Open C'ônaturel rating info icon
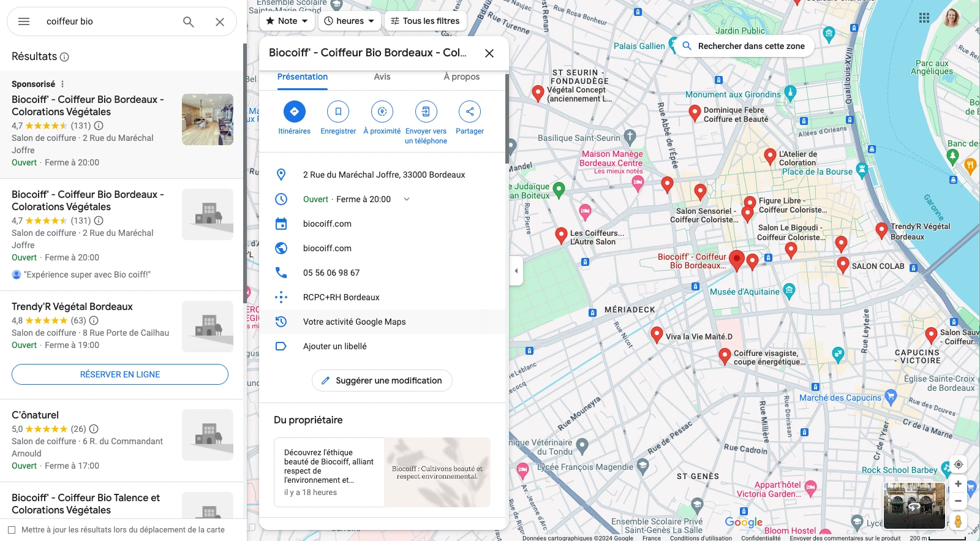 click(x=94, y=429)
